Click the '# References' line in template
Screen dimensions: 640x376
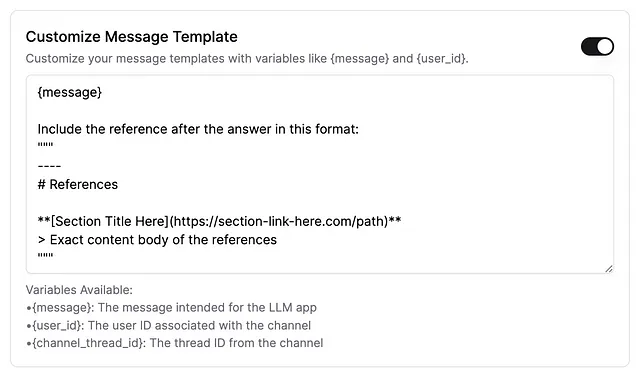tap(78, 185)
